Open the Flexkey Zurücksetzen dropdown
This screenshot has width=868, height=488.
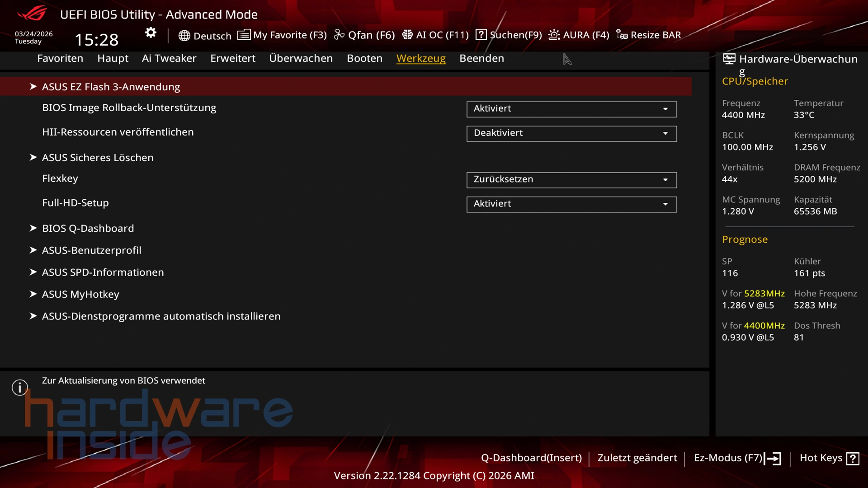pyautogui.click(x=571, y=180)
